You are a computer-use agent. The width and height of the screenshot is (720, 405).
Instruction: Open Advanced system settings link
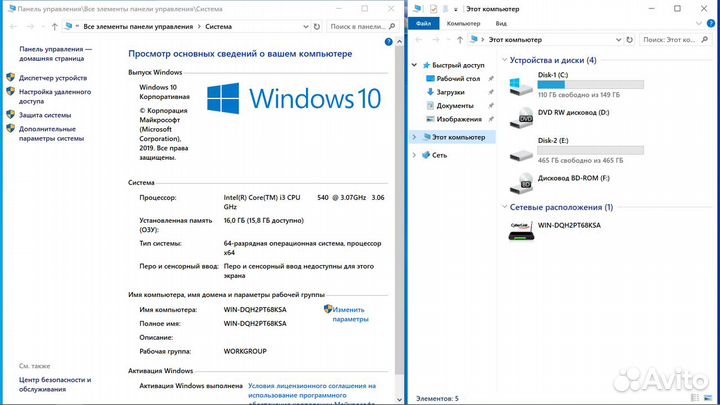pyautogui.click(x=51, y=134)
